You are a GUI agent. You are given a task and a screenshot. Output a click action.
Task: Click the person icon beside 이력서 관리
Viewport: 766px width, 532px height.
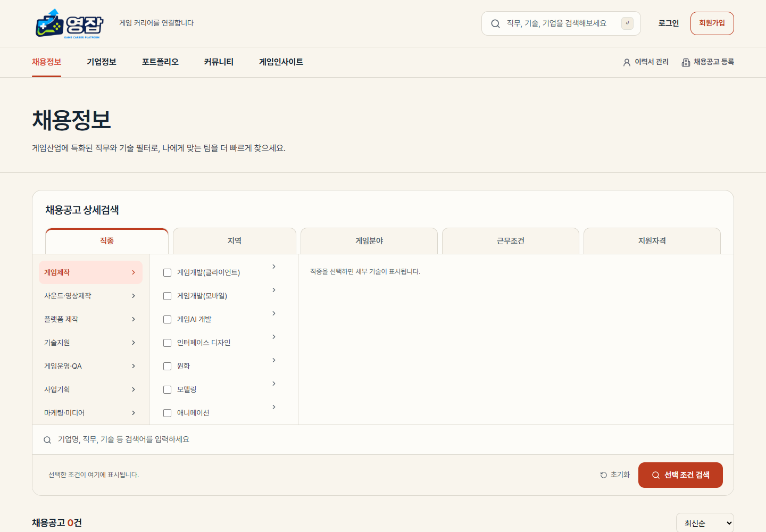(x=627, y=62)
